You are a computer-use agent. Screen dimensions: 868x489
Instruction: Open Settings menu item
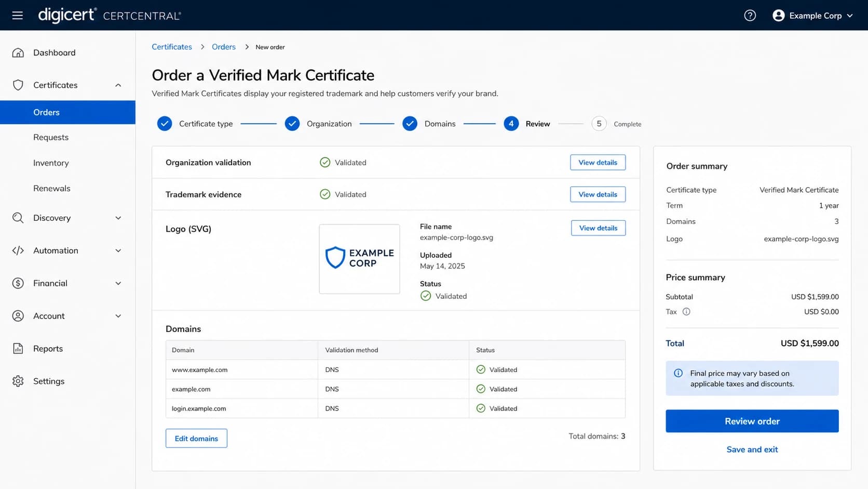pos(49,381)
